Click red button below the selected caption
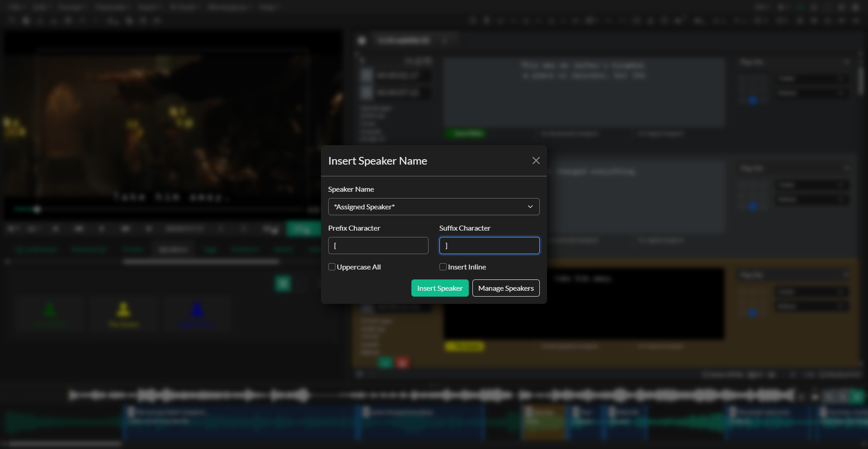The height and width of the screenshot is (449, 868). point(402,363)
